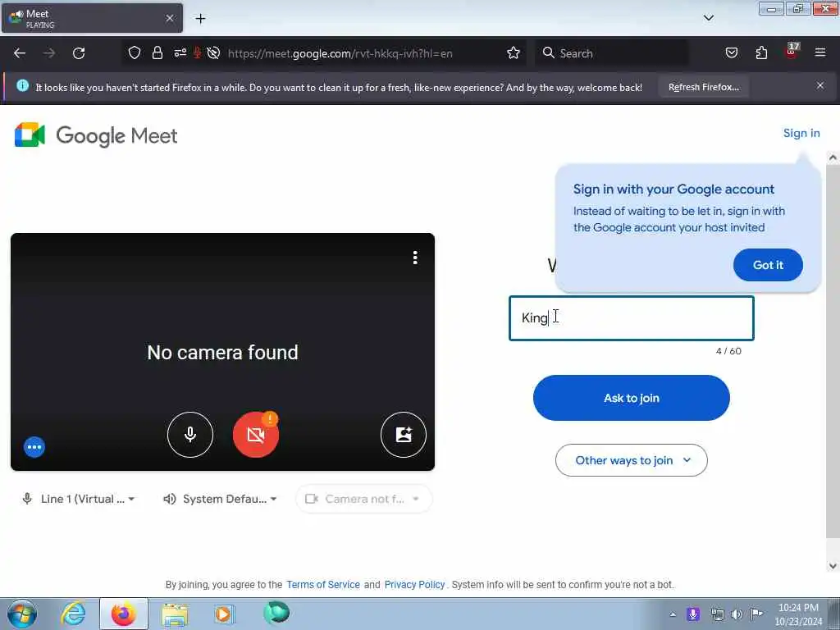Open tracking protection shield icon
This screenshot has width=840, height=630.
[135, 53]
